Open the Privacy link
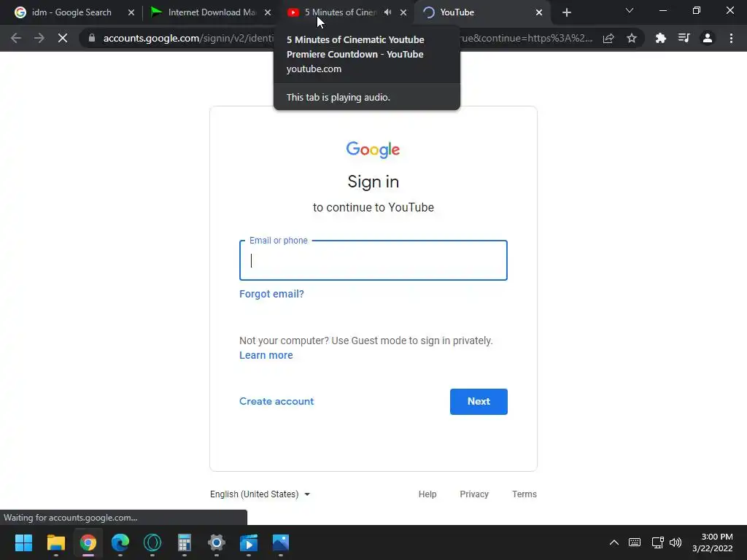747x560 pixels. coord(474,494)
